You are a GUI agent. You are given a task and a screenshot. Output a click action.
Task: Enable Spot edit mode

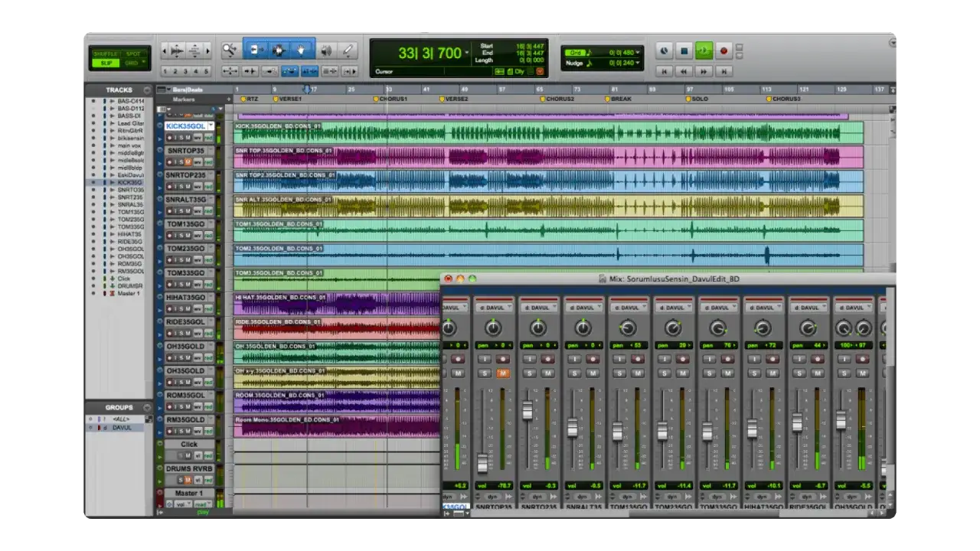(132, 54)
